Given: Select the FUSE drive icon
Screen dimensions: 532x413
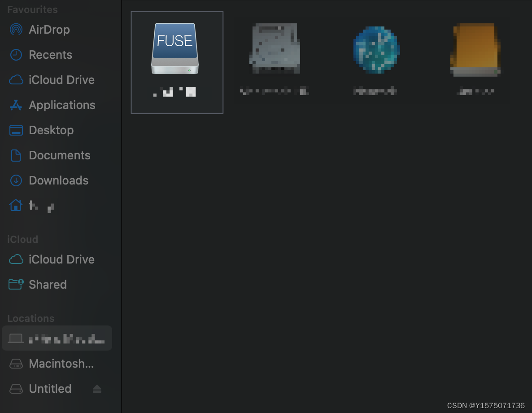Looking at the screenshot, I should click(175, 48).
